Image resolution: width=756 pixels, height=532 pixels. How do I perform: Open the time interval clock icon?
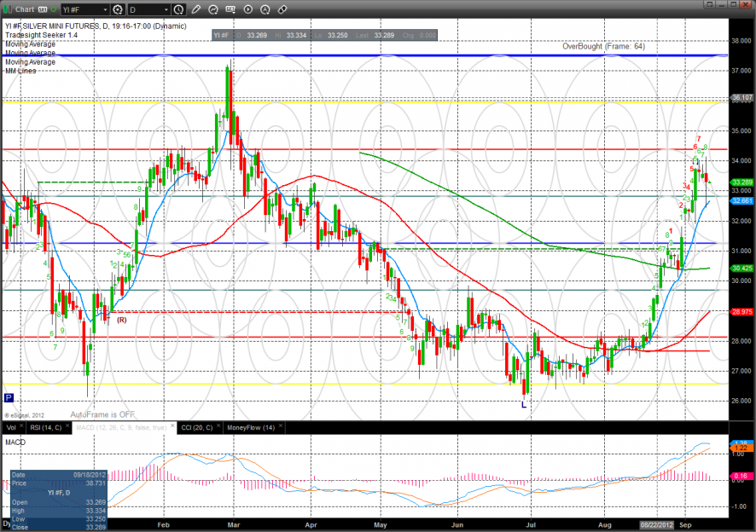[x=178, y=9]
